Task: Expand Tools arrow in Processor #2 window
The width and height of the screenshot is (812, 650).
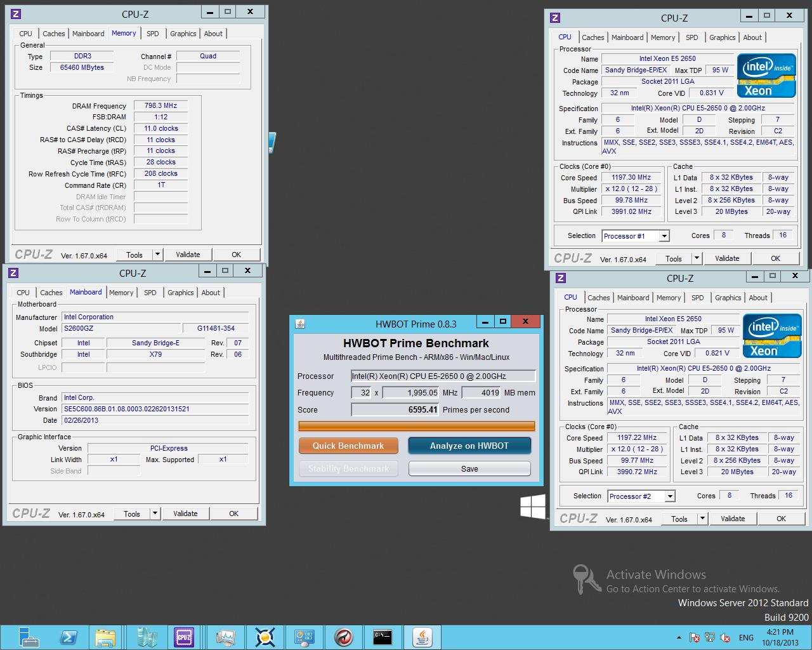Action: point(702,519)
